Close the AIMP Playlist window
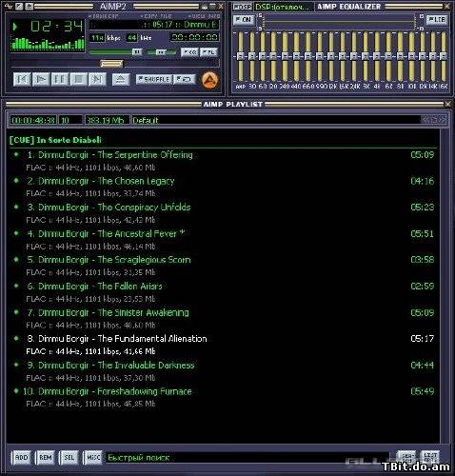 pyautogui.click(x=447, y=104)
